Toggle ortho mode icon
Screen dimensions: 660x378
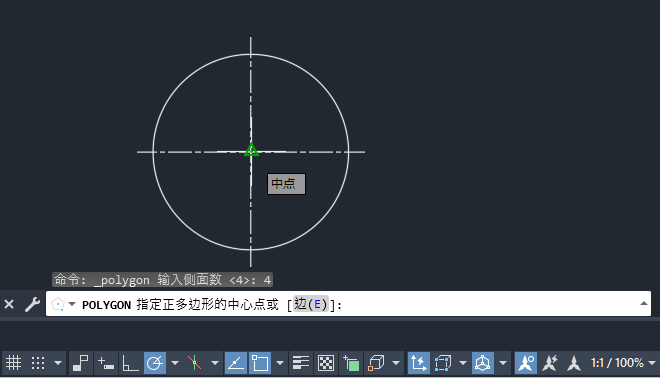[x=130, y=362]
